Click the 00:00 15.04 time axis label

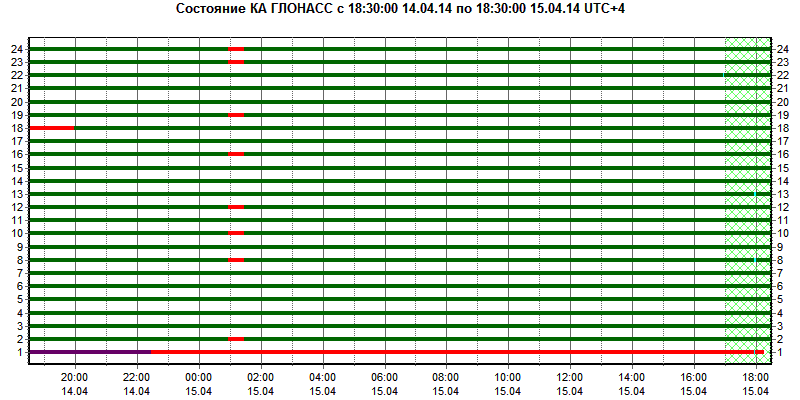coord(199,382)
